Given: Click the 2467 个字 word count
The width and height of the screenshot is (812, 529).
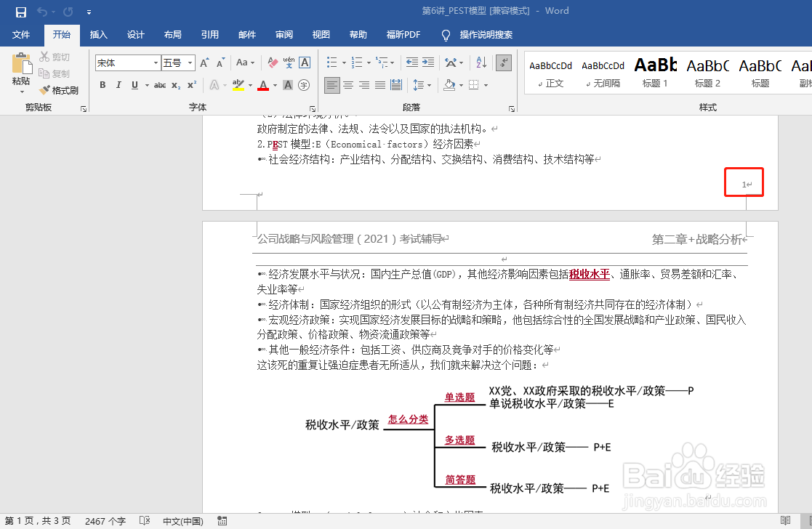Looking at the screenshot, I should click(105, 521).
